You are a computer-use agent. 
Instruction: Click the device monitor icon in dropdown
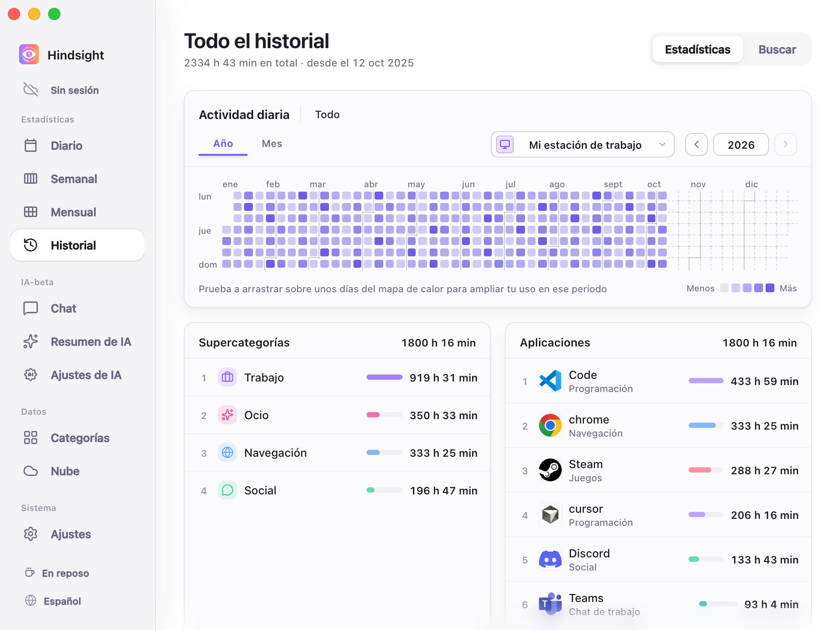tap(505, 144)
